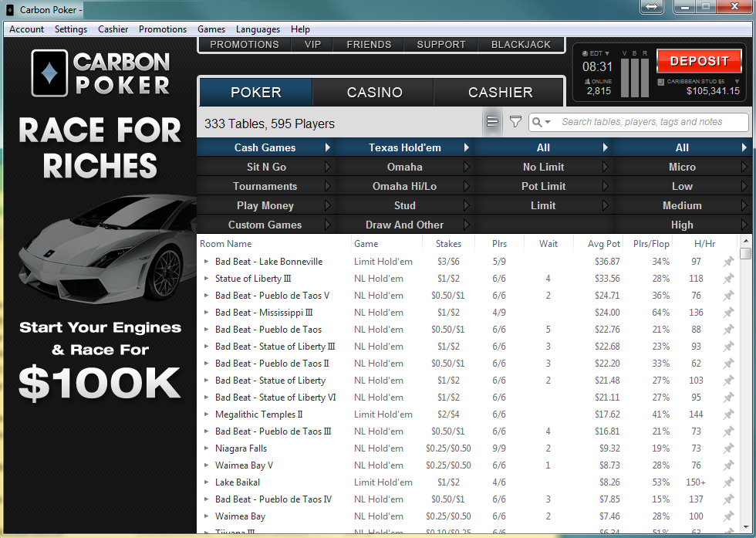Filter stakes to High
This screenshot has width=756, height=538.
point(683,225)
